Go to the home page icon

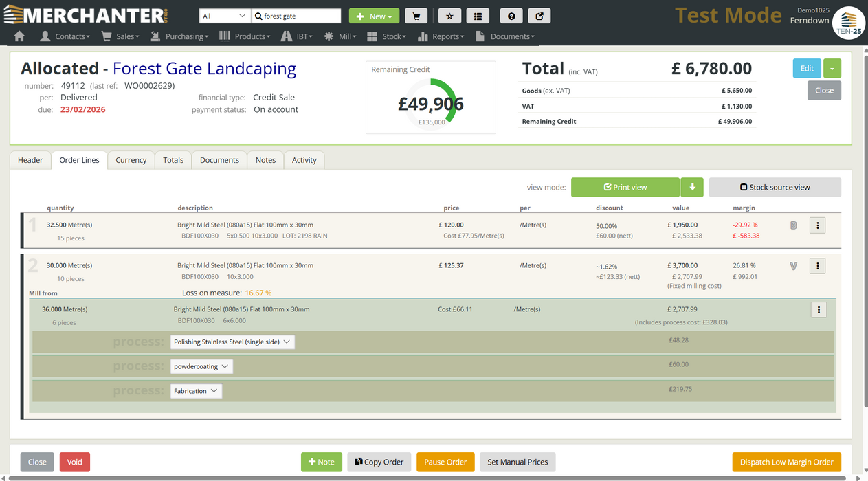(19, 36)
